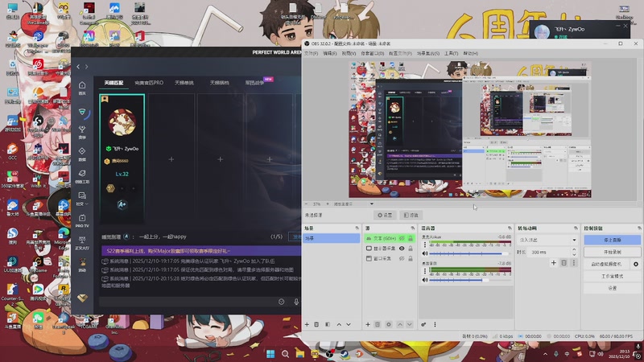The image size is (644, 362).
Task: Delete scene using trash icon in OBS Scenes panel
Action: point(316,324)
